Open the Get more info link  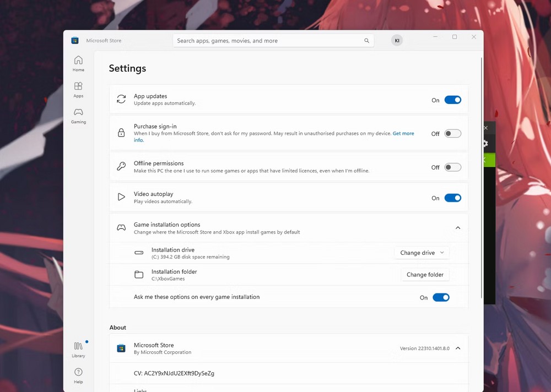403,133
